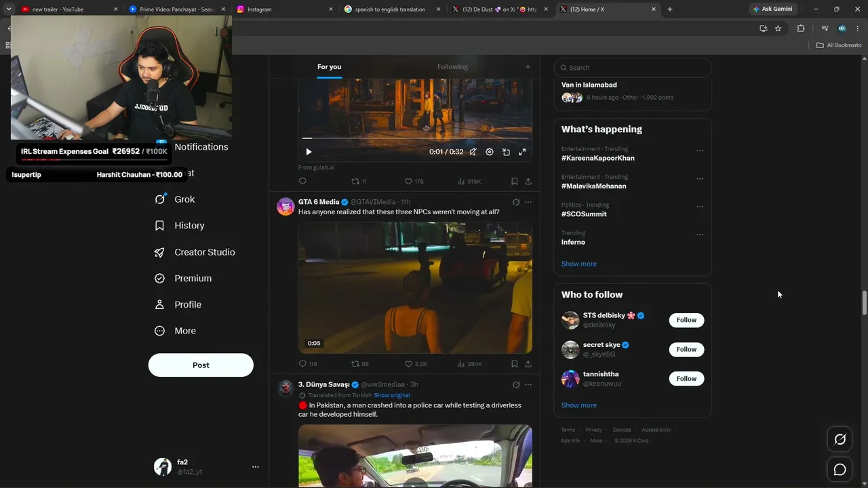Switch to the Prime Video Panchayat tab
The width and height of the screenshot is (868, 488).
178,9
